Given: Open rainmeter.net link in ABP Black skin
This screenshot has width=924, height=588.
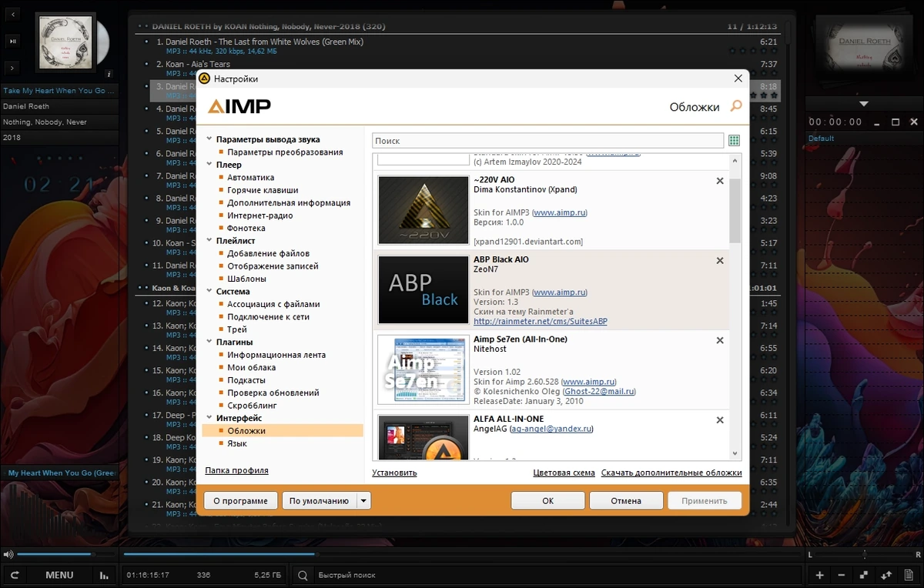Looking at the screenshot, I should pos(540,321).
